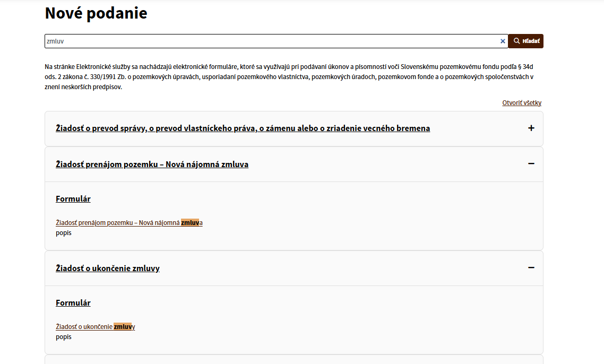This screenshot has width=604, height=364.
Task: Click the introductory paragraph about Elektronické služby
Action: pos(289,77)
